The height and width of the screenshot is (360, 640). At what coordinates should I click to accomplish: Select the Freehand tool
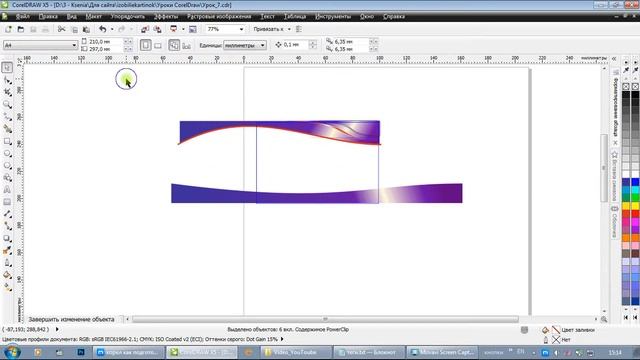coord(7,117)
